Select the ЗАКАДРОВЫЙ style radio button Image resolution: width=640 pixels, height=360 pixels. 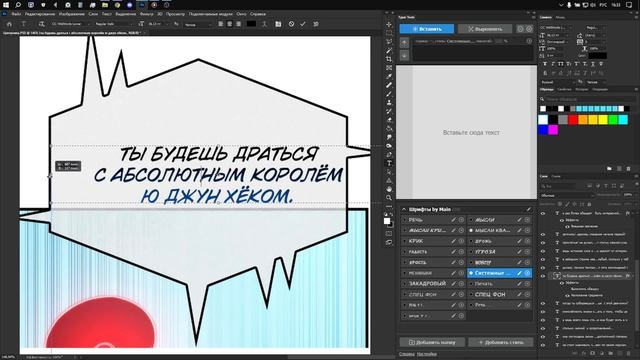405,283
